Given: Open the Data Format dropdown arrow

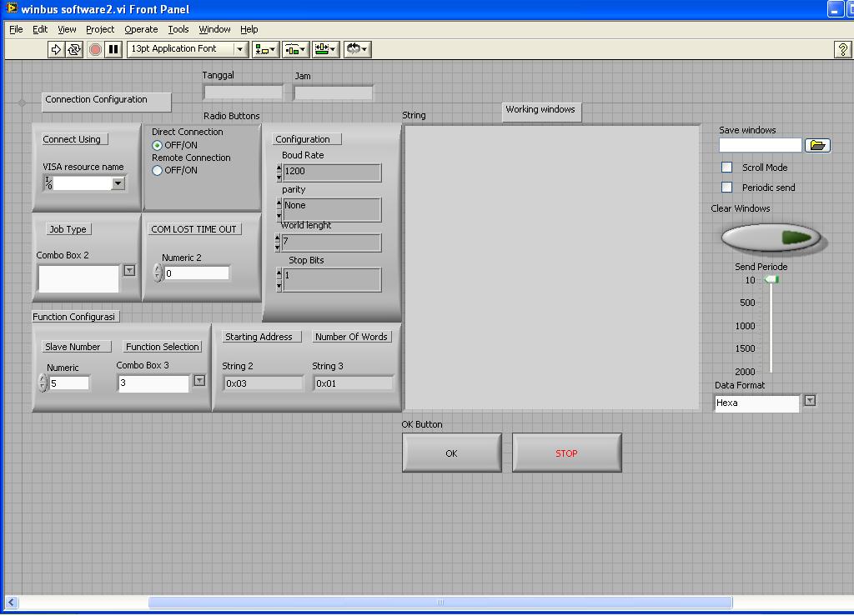Looking at the screenshot, I should (x=809, y=401).
